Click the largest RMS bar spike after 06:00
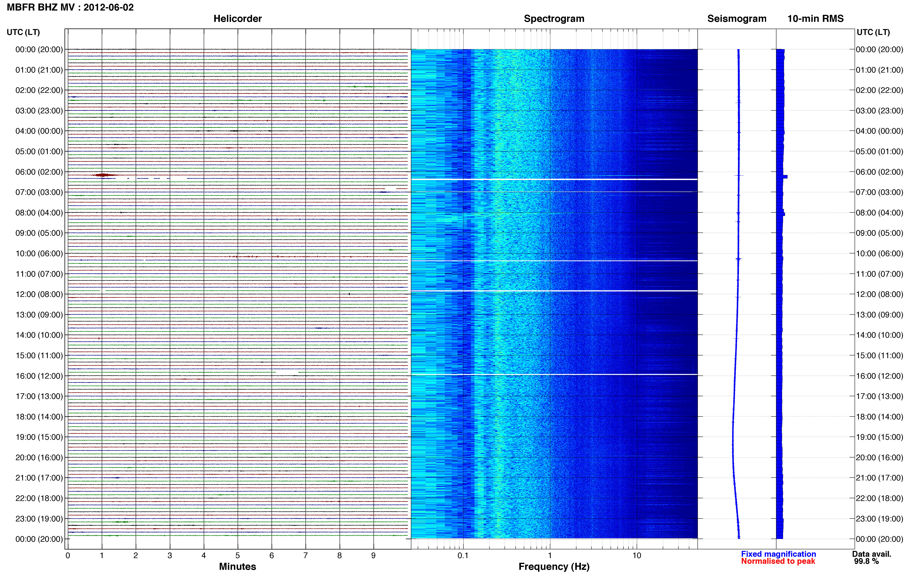 (782, 177)
